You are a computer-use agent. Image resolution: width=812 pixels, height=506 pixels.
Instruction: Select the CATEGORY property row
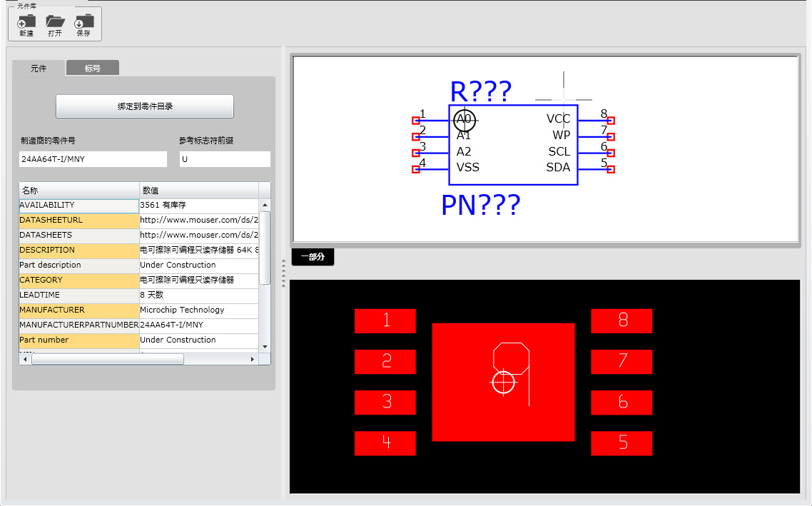(139, 280)
